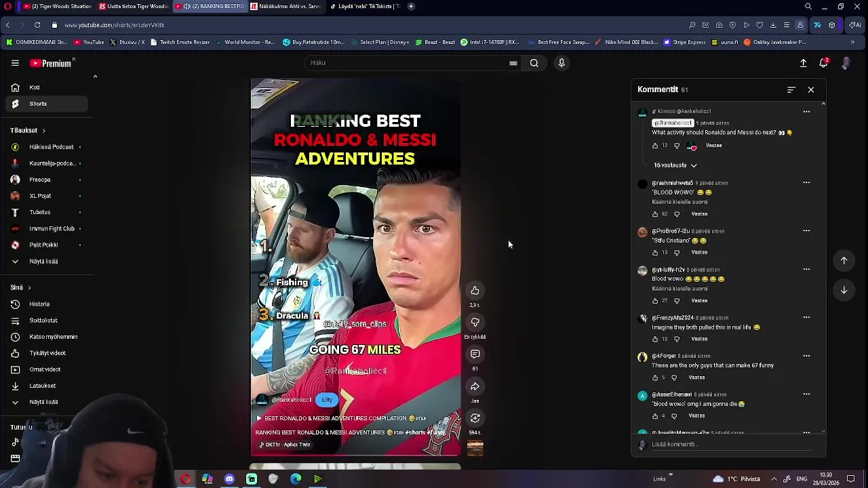
Task: Go to next short with down arrow
Action: point(844,290)
